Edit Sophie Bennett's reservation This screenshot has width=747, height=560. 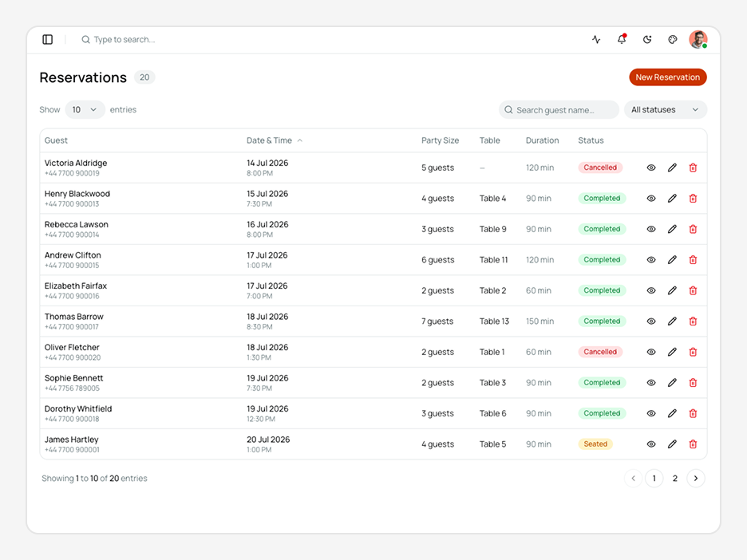(x=672, y=383)
